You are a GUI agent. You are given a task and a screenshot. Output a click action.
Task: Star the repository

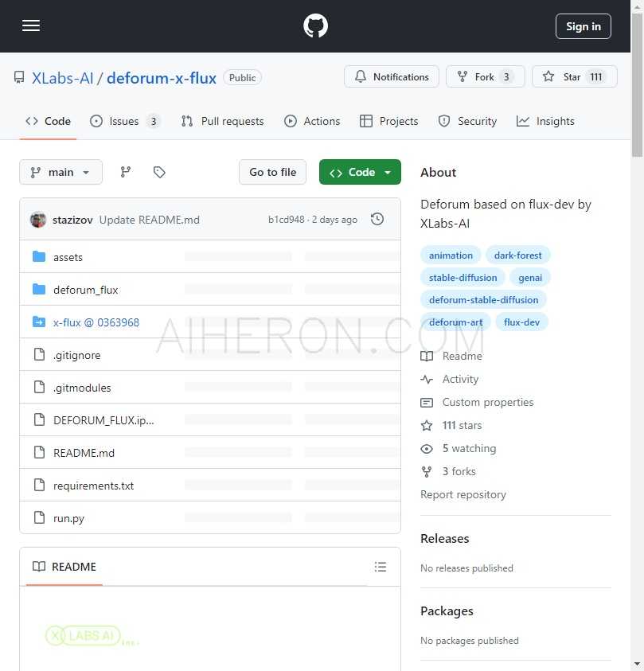[574, 76]
